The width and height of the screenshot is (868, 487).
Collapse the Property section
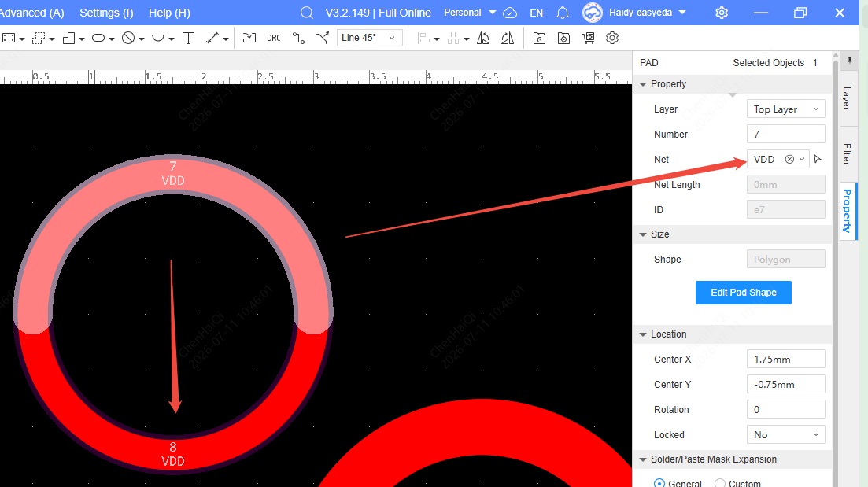[x=643, y=84]
